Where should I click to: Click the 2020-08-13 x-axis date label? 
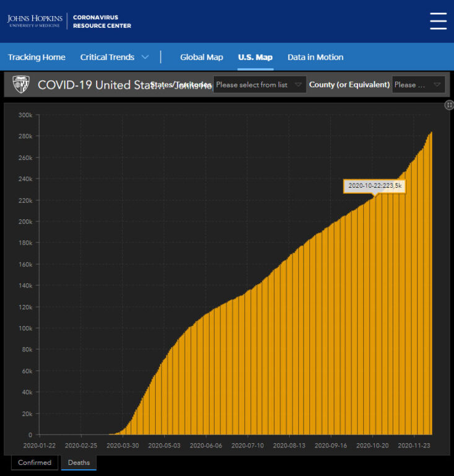tap(289, 446)
